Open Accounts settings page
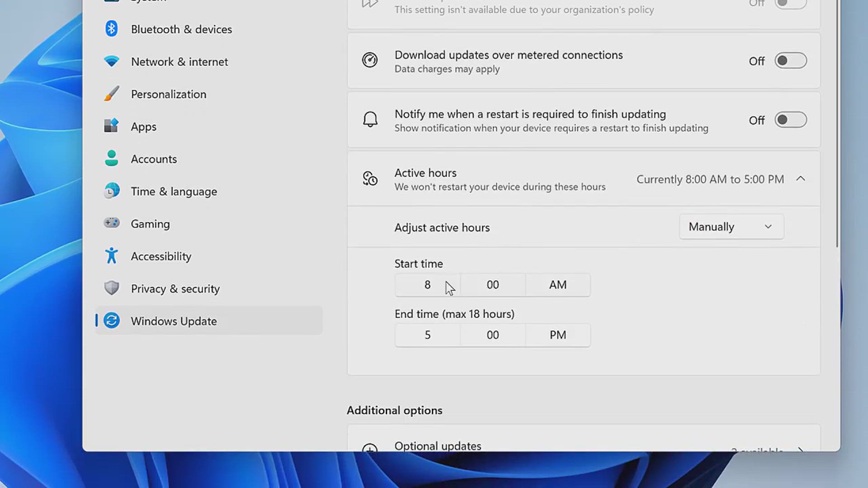The height and width of the screenshot is (488, 868). [209, 159]
